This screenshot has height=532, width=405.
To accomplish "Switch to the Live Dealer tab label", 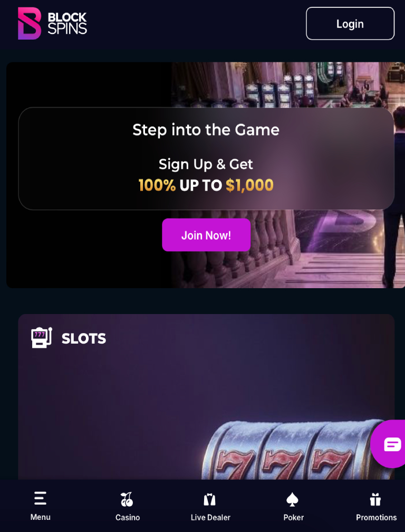I will point(210,517).
